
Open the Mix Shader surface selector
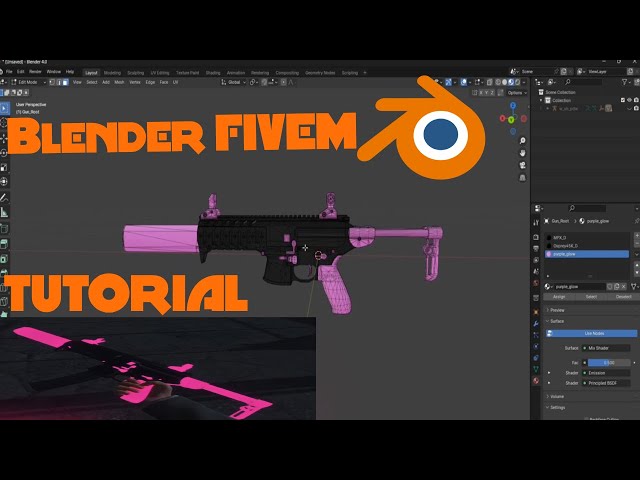(606, 348)
